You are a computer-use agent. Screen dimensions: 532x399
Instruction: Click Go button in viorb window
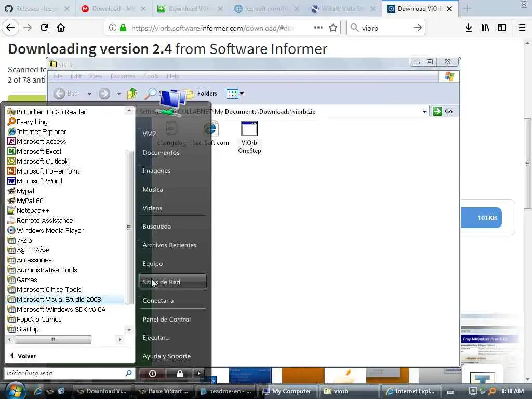443,111
